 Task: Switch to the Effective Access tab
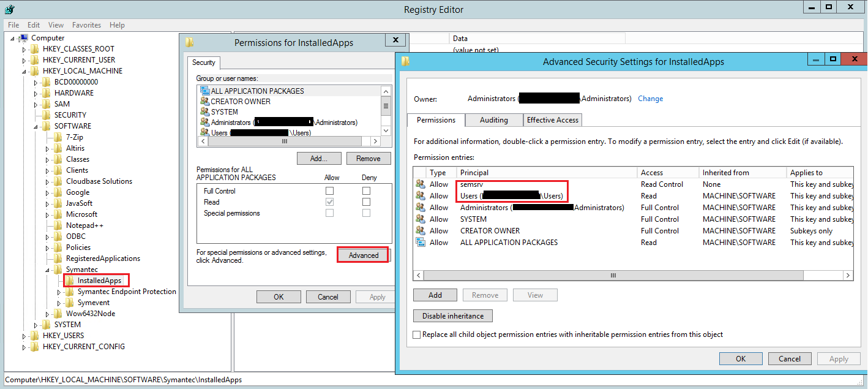pyautogui.click(x=552, y=120)
